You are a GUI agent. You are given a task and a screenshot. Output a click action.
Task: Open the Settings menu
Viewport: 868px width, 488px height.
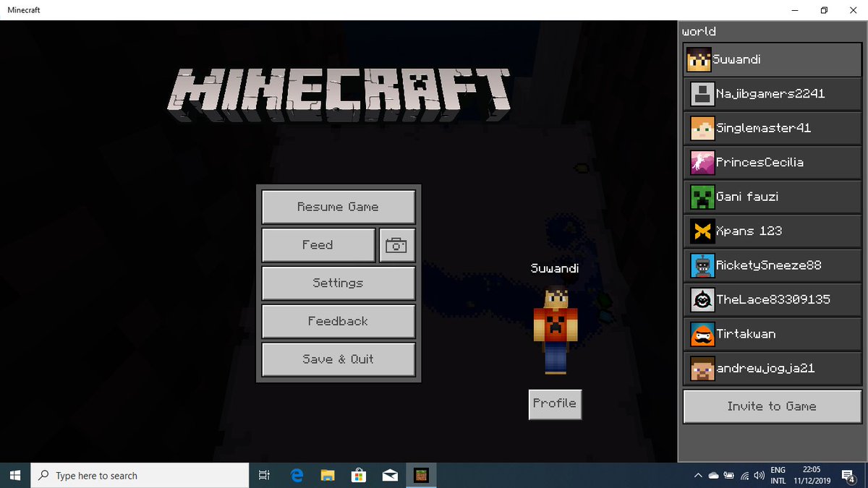(x=338, y=283)
